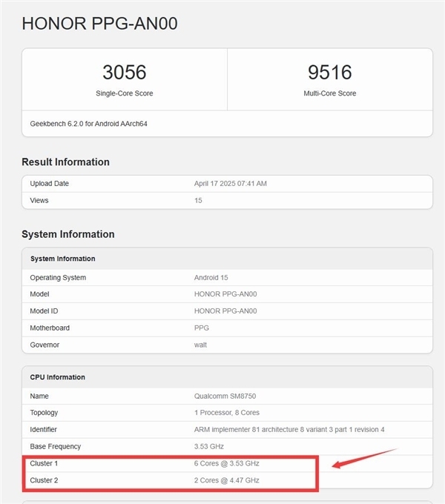Screen dimensions: 445x504
Task: Click the Multi-Core Score label
Action: click(x=330, y=93)
